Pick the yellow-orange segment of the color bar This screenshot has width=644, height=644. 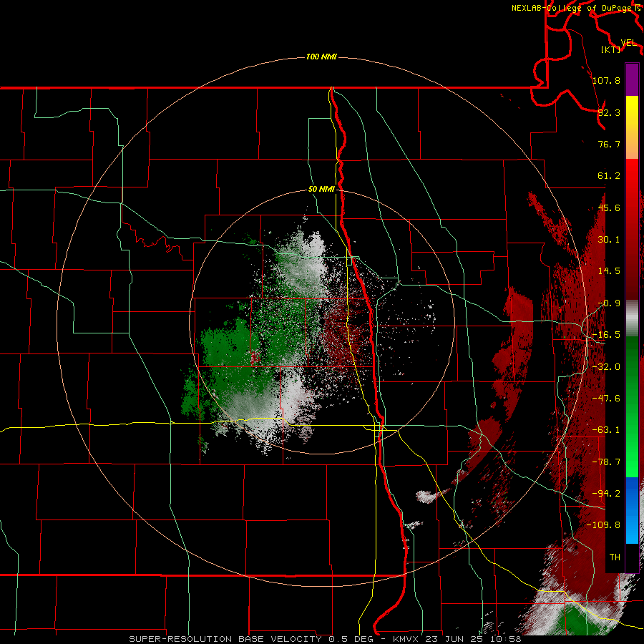tap(632, 127)
